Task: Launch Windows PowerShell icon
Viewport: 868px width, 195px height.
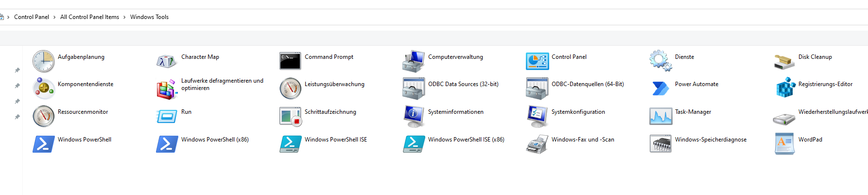Action: tap(44, 144)
